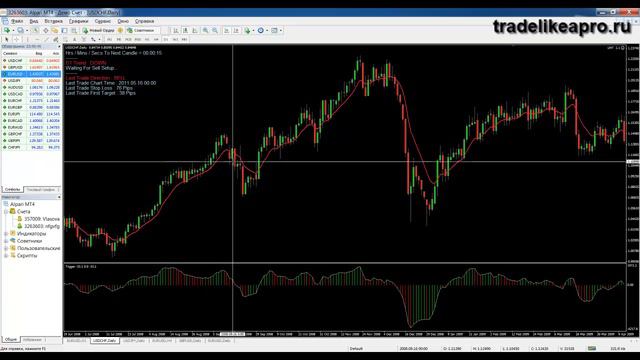Image resolution: width=640 pixels, height=360 pixels.
Task: Enable the M15 timeframe
Action: [x=129, y=40]
